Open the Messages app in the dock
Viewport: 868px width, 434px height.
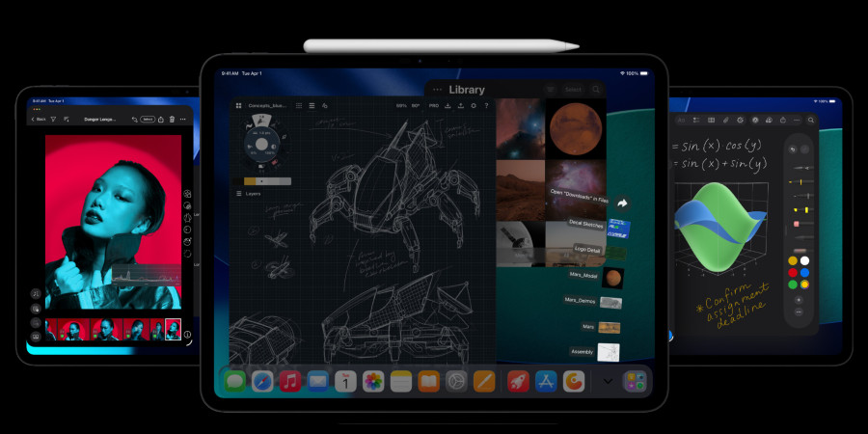[235, 382]
